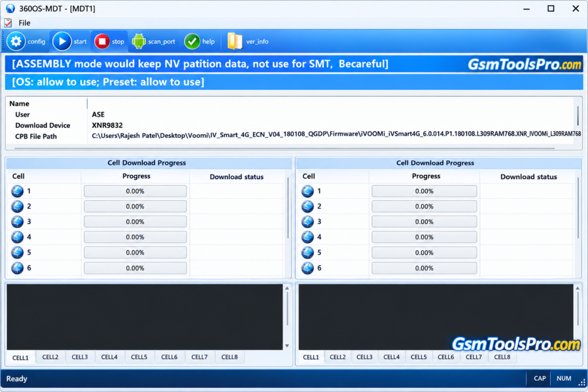Click the NUM indicator in status bar

point(564,378)
